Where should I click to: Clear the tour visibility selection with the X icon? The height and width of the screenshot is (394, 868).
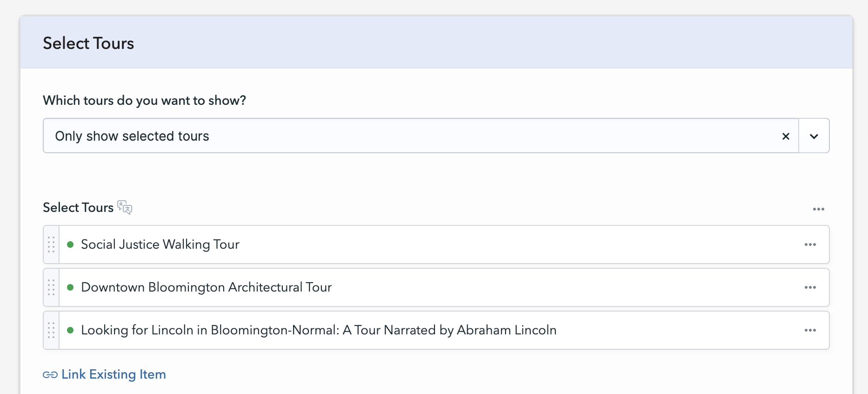click(786, 136)
